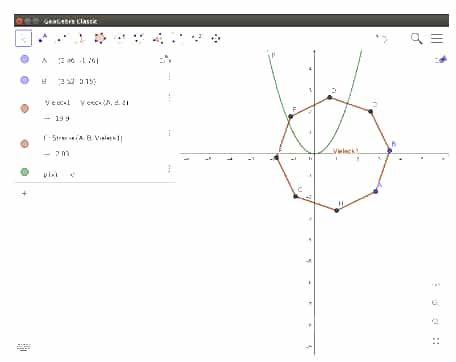Toggle visibility of polygon Vieleck1
Image resolution: width=456 pixels, height=362 pixels.
click(x=24, y=108)
